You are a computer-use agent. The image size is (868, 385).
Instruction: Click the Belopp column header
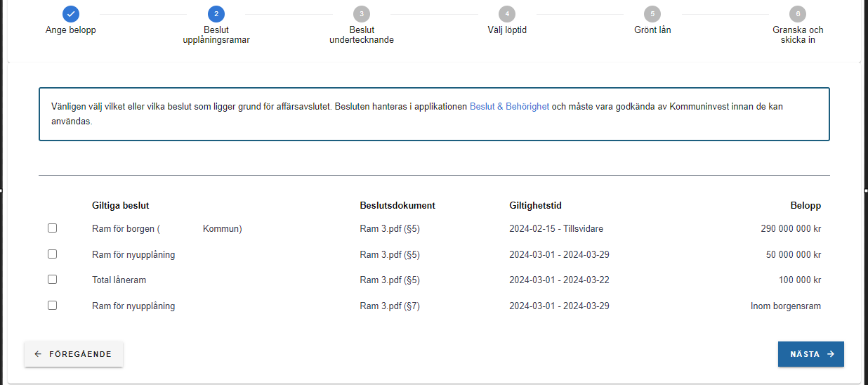pos(805,206)
